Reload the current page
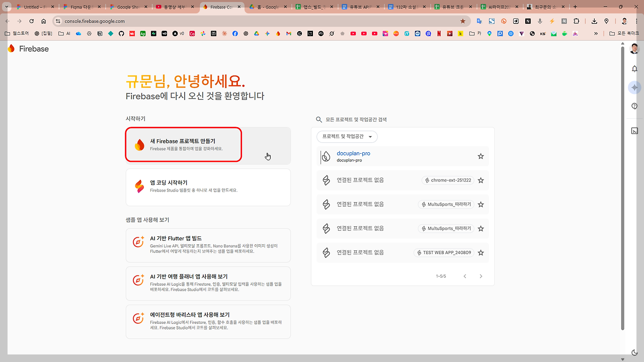The image size is (644, 362). (32, 21)
